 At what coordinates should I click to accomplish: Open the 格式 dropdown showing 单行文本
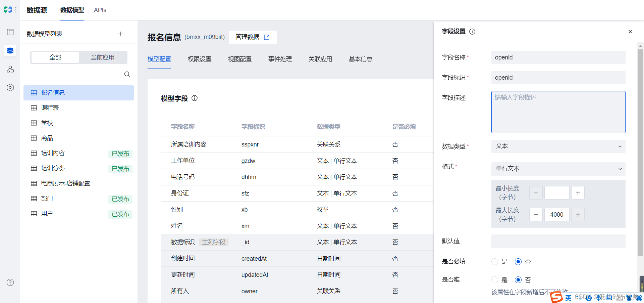pyautogui.click(x=558, y=169)
